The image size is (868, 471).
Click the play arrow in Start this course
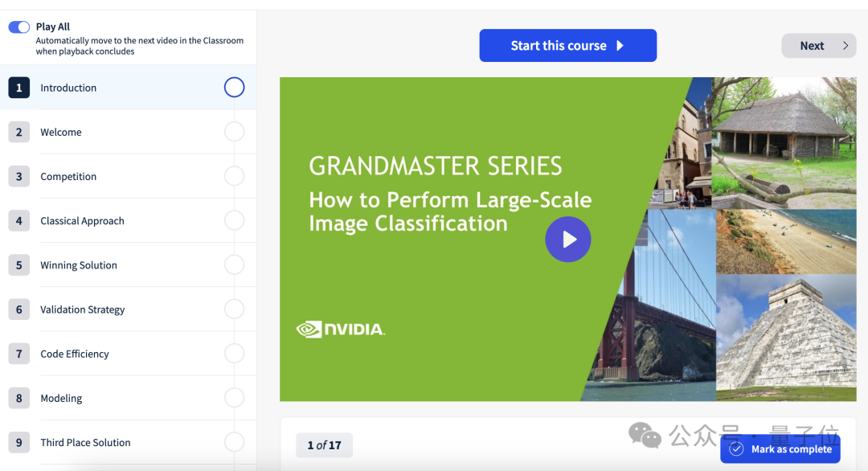[x=620, y=45]
